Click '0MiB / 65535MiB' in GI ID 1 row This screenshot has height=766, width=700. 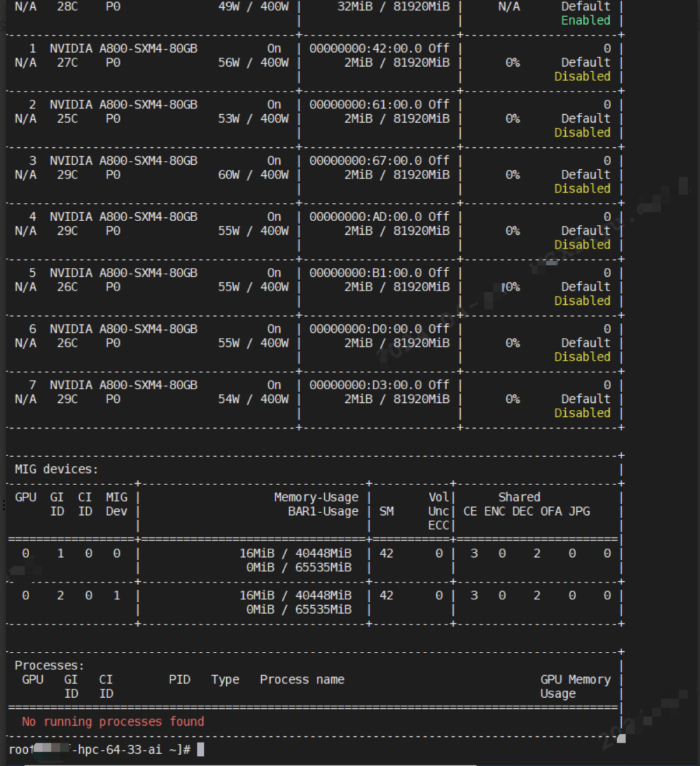point(299,568)
